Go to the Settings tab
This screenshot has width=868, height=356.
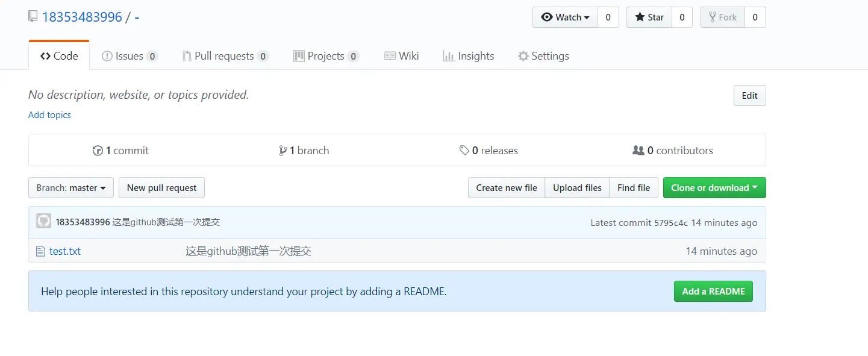(543, 56)
